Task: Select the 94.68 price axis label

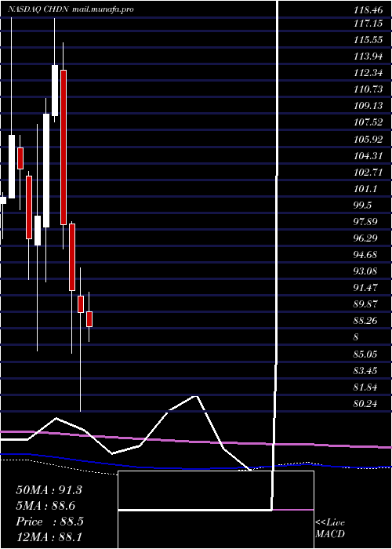Action: coord(365,255)
